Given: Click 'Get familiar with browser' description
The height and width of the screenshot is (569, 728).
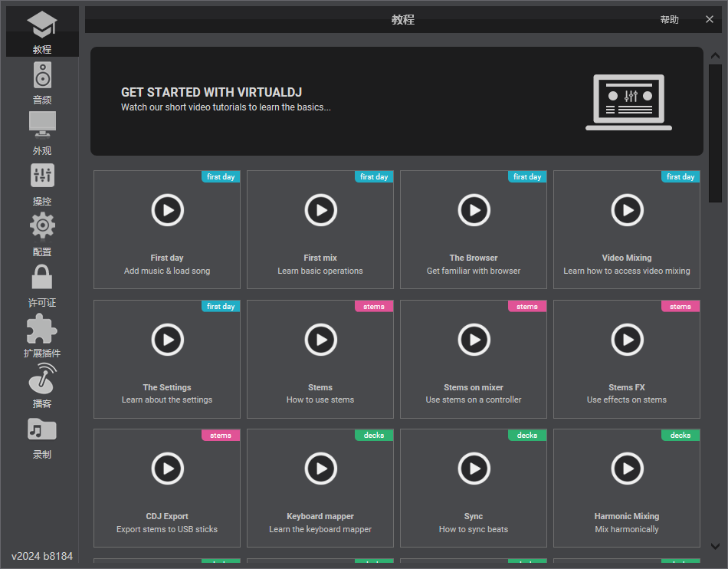Looking at the screenshot, I should pyautogui.click(x=474, y=271).
